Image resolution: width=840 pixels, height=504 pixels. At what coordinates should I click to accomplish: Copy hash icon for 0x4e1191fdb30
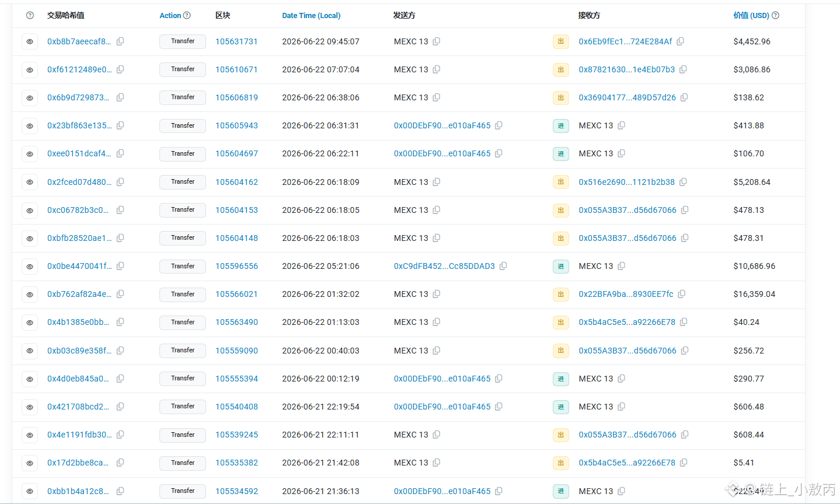tap(120, 435)
